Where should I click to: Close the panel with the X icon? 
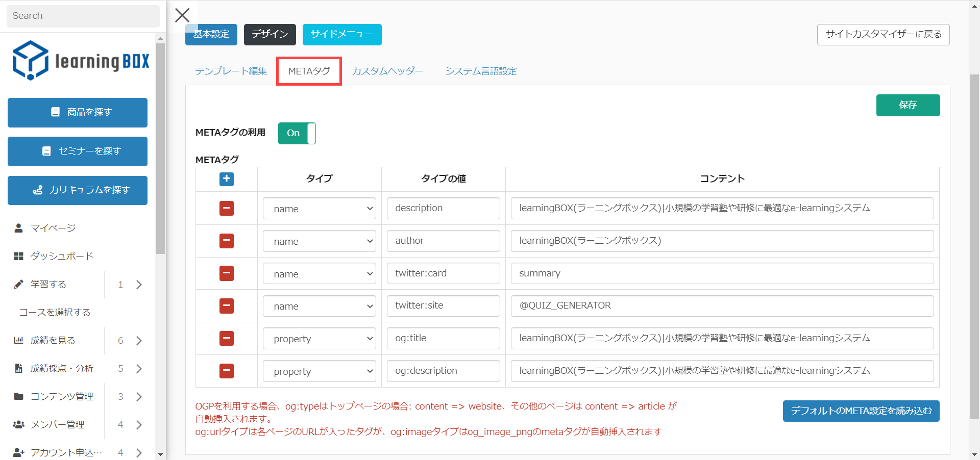(x=182, y=15)
